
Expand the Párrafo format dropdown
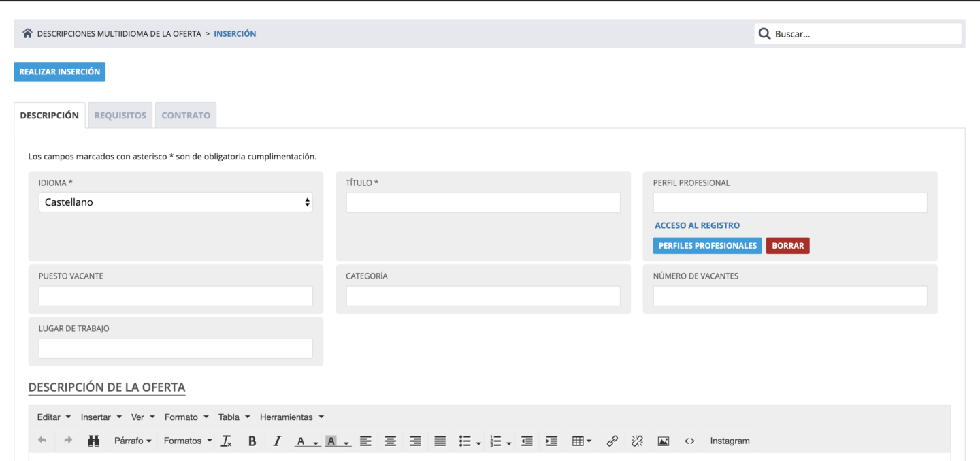(133, 441)
